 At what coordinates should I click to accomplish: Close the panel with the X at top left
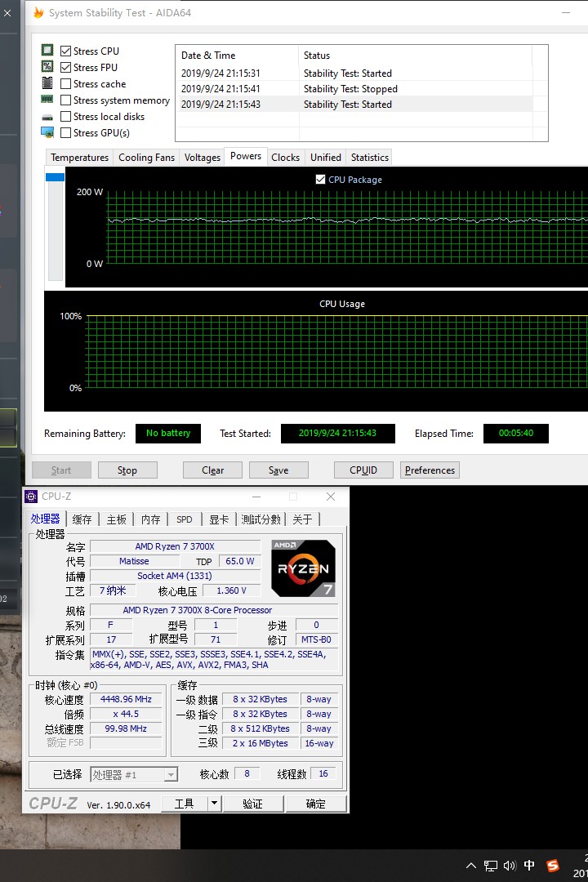(x=7, y=12)
